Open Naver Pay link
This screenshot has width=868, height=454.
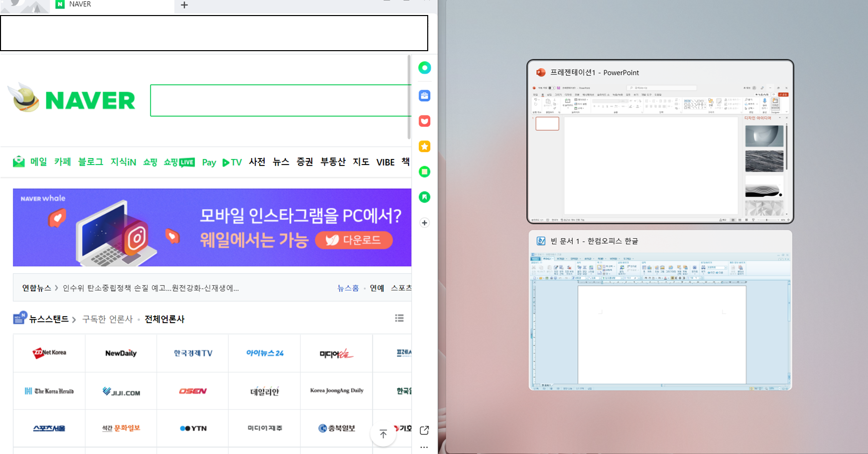point(209,162)
